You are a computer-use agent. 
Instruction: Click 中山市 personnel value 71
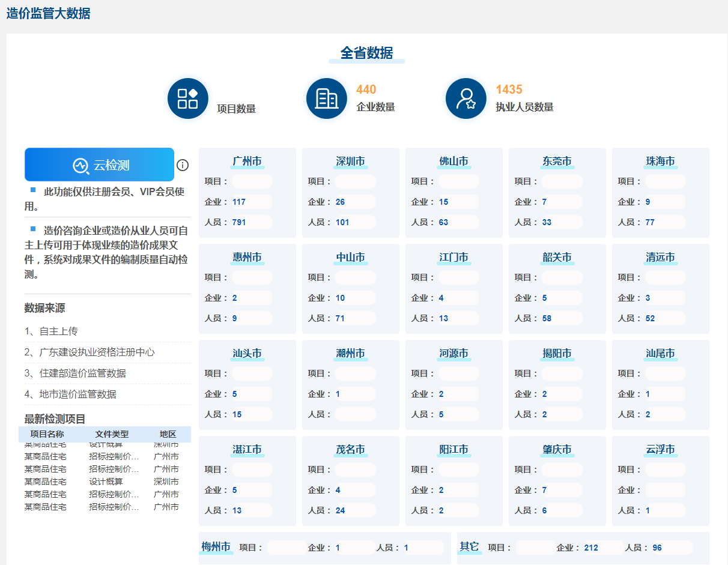pos(340,318)
